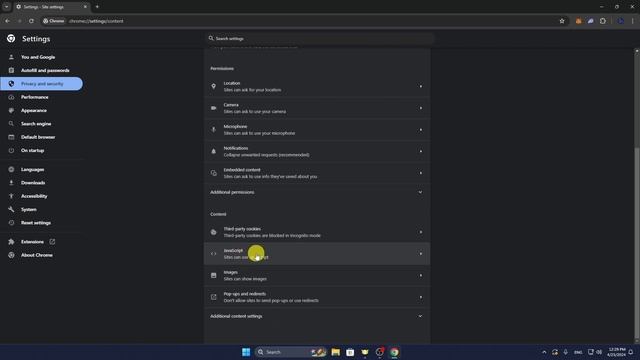The height and width of the screenshot is (360, 640).
Task: Bookmark this page with the star icon
Action: click(562, 21)
